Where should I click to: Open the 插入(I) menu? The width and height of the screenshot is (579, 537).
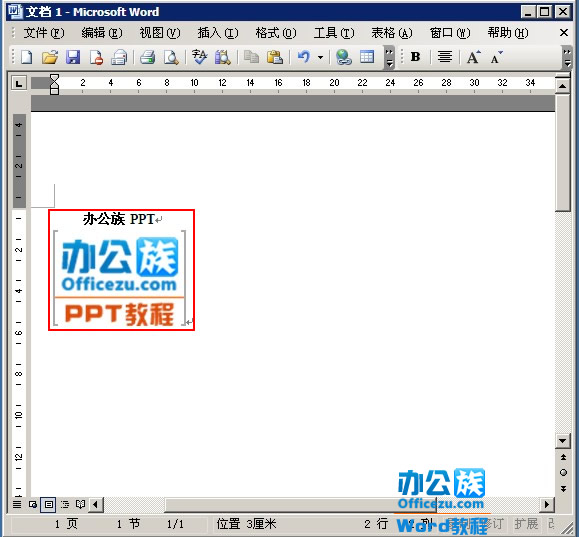[218, 33]
